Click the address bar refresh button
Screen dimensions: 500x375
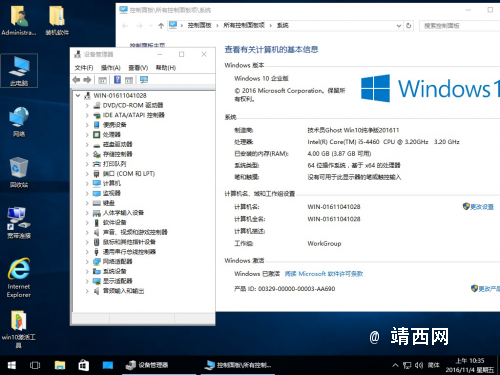point(409,26)
